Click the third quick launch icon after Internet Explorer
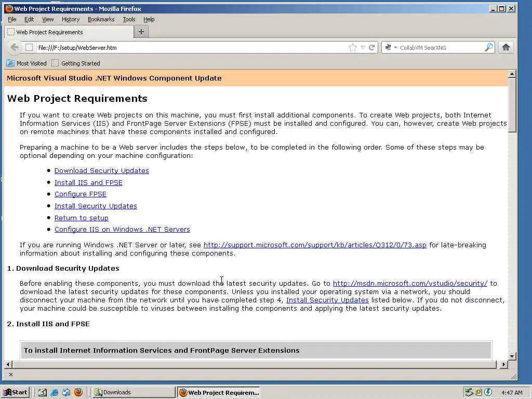The width and height of the screenshot is (532, 399). click(66, 392)
